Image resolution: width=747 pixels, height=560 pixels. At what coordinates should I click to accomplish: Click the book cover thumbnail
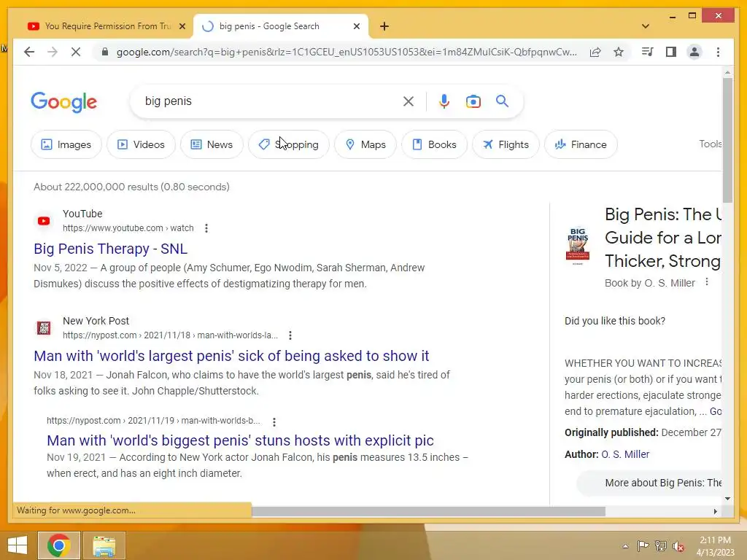coord(578,246)
